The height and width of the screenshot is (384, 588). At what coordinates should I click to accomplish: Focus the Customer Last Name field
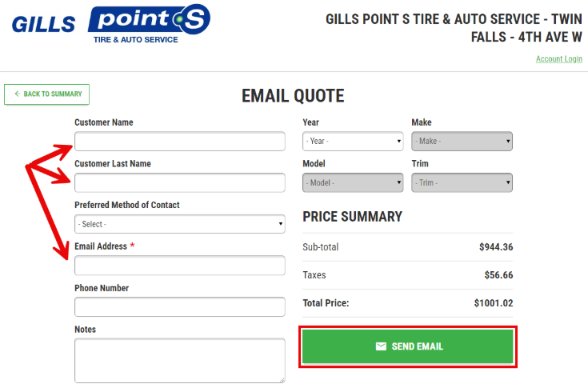[x=180, y=182]
